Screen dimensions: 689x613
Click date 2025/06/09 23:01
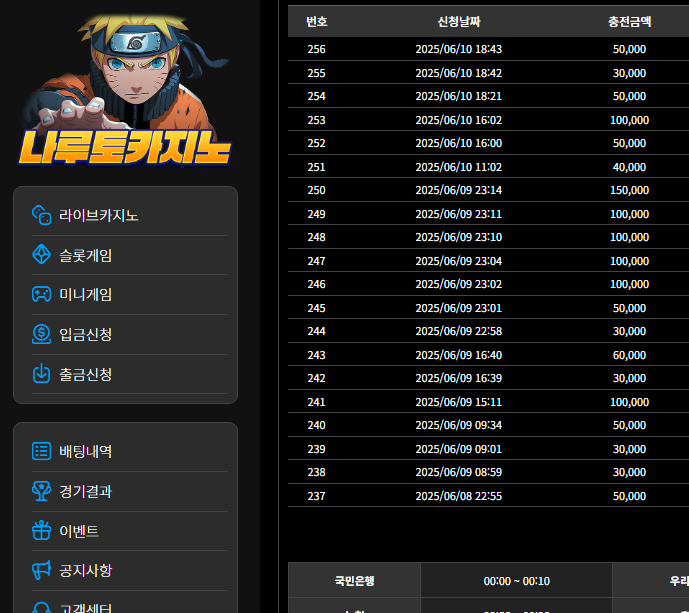tap(459, 308)
